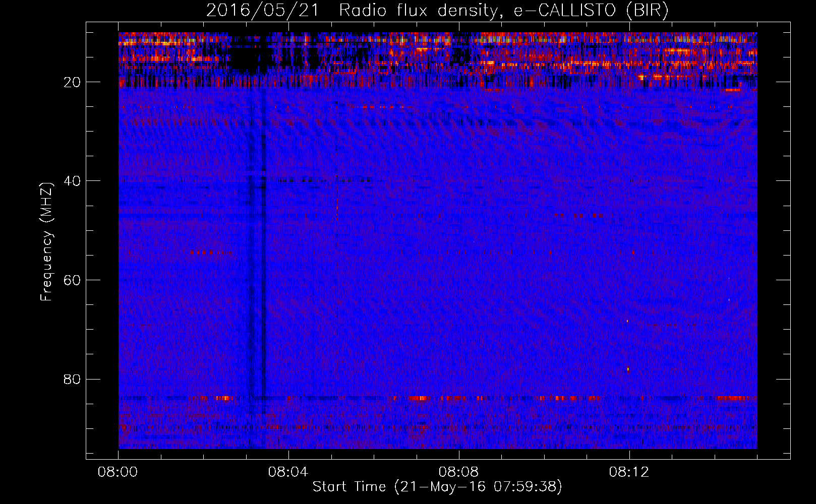
Task: Click the 'Start Time (21-May-16 07:59:38)' label
Action: (x=437, y=486)
